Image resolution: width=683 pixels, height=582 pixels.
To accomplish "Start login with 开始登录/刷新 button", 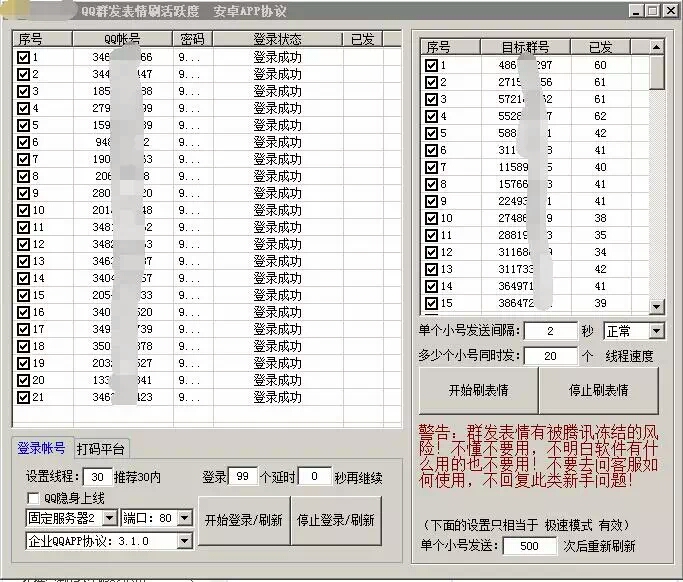I will [243, 520].
